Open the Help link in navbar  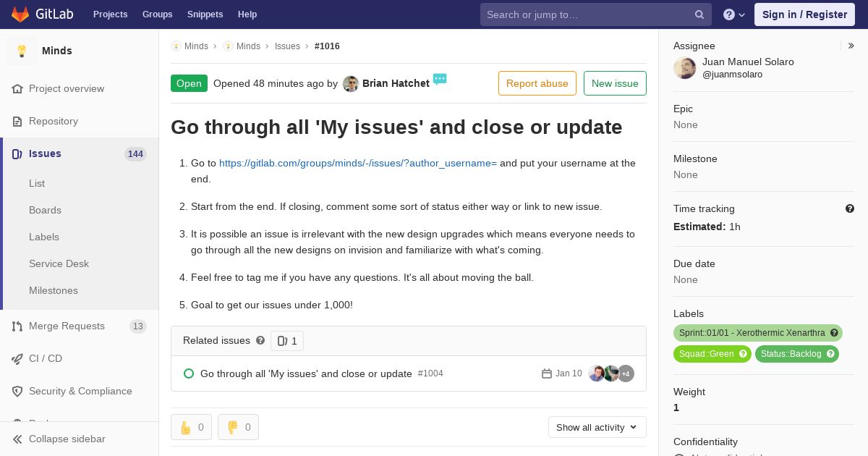pos(247,14)
